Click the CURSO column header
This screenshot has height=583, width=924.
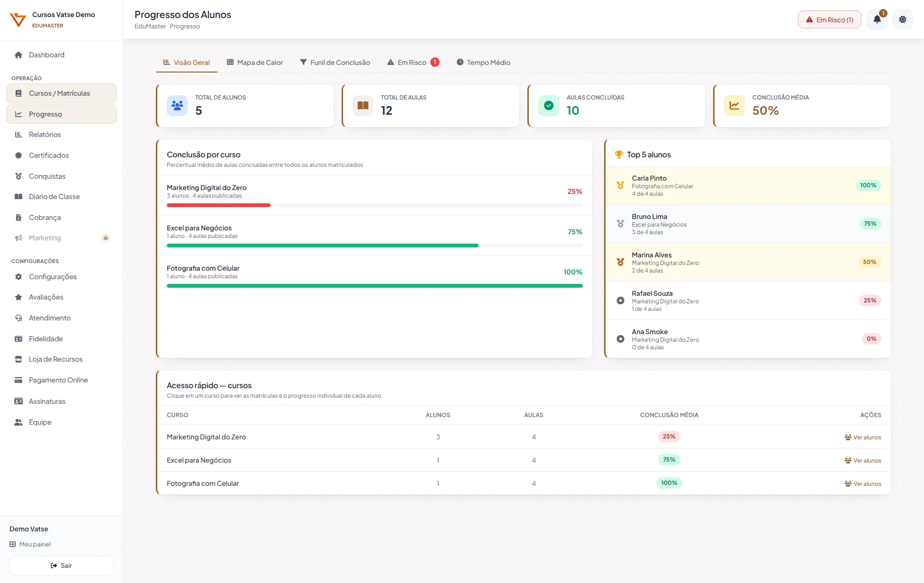pos(178,415)
